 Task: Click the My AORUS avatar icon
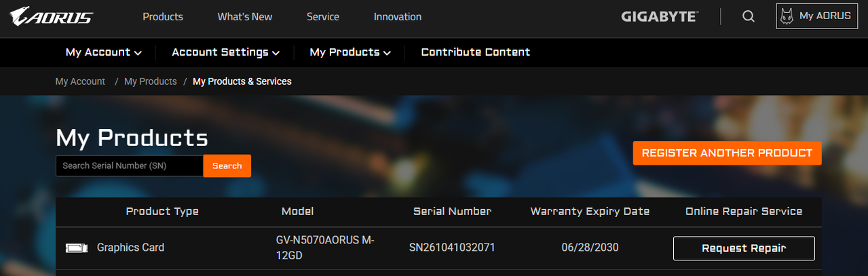pos(787,16)
